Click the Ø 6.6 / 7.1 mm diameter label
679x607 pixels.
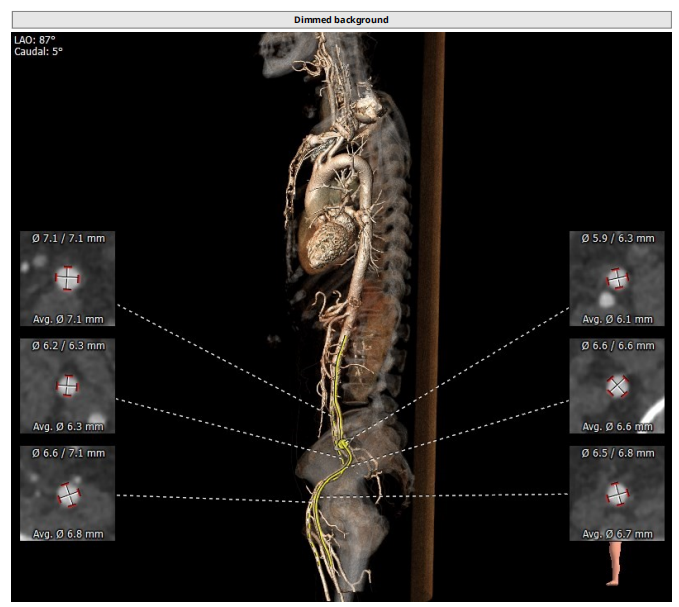pyautogui.click(x=68, y=453)
